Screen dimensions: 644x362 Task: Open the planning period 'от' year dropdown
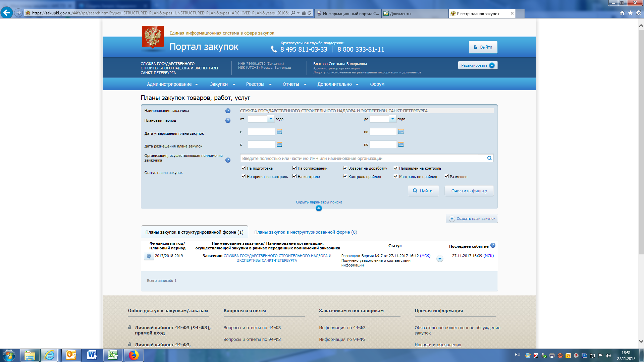271,119
